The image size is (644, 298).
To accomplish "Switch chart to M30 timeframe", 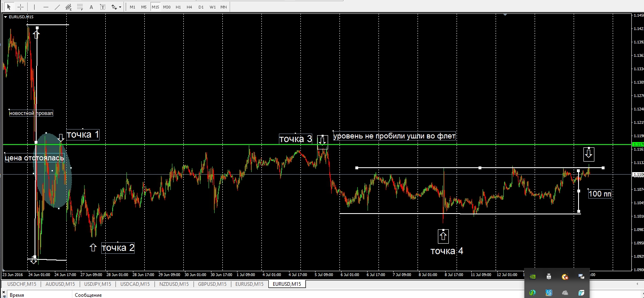I will (167, 7).
